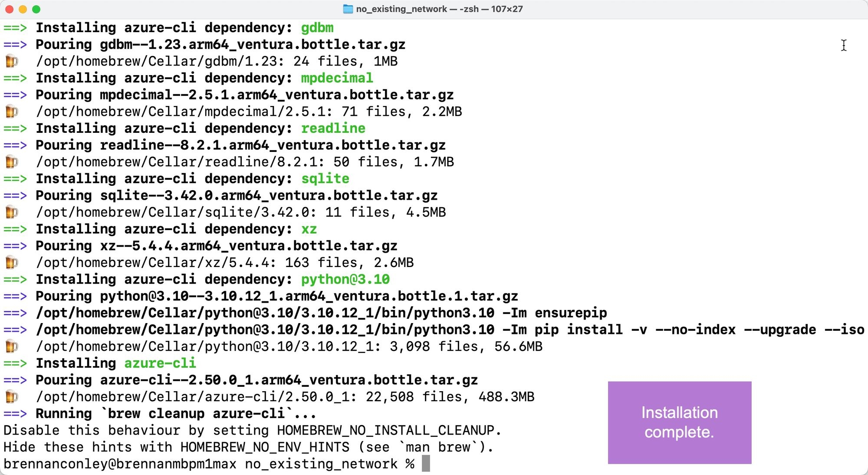Click the blue arrow before Running brew cleanup
868x475 pixels.
pos(15,414)
